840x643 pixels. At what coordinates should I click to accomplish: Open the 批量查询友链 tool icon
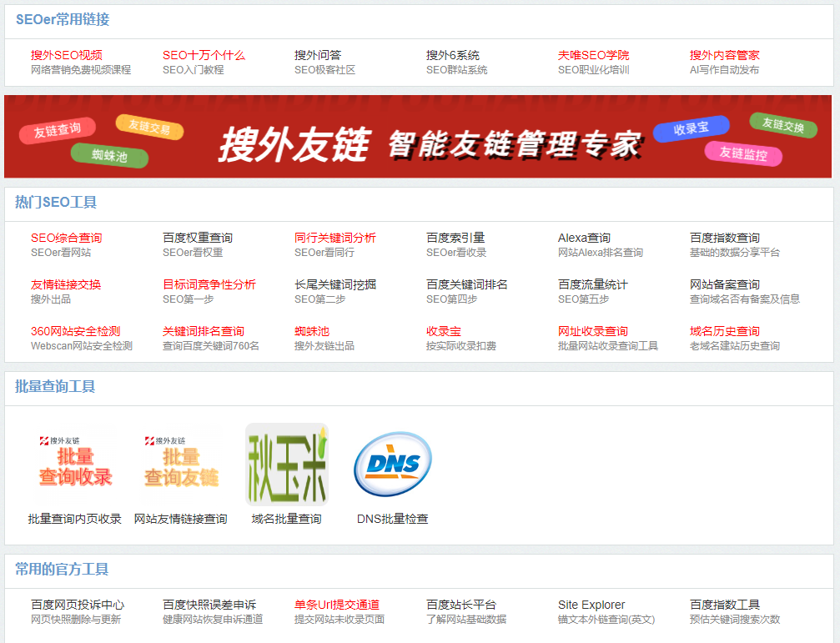tap(181, 465)
